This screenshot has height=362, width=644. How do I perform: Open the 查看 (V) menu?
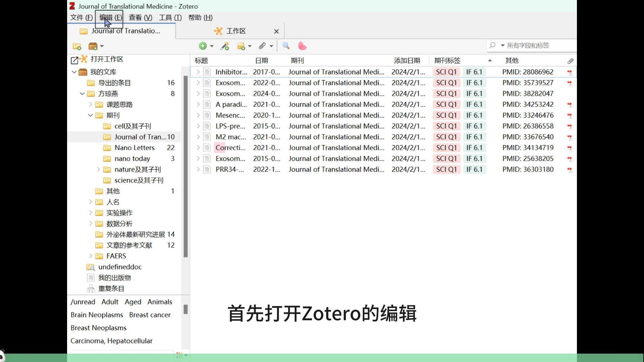pos(140,17)
